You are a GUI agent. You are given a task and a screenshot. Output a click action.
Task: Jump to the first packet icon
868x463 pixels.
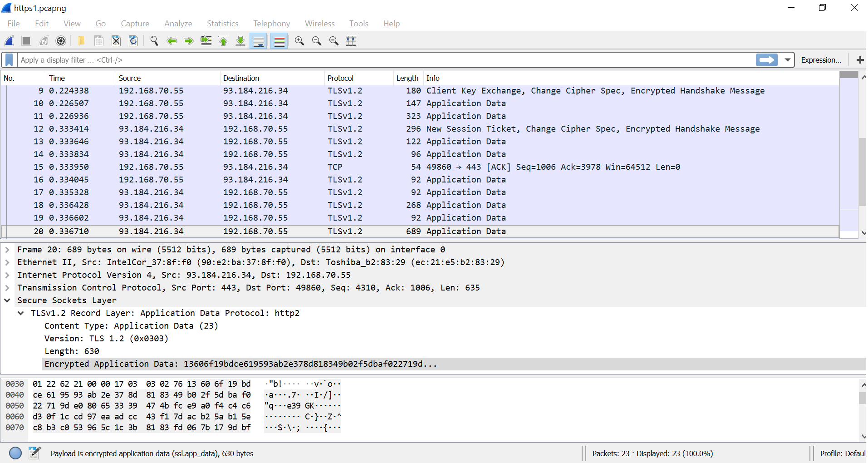[223, 41]
